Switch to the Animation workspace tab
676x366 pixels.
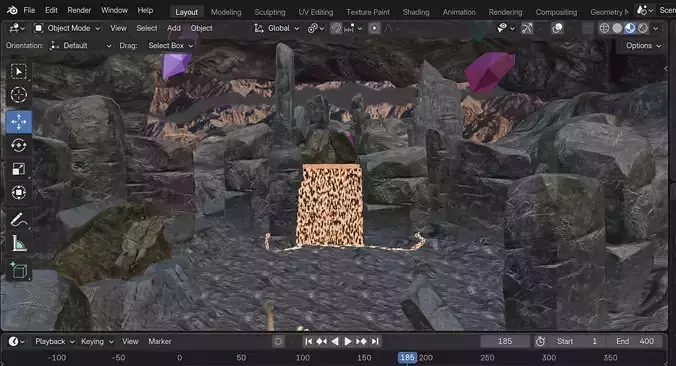pyautogui.click(x=459, y=12)
